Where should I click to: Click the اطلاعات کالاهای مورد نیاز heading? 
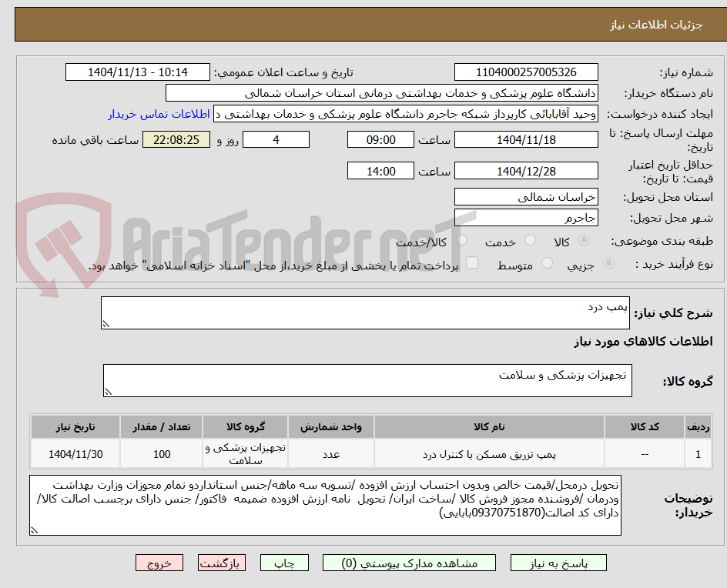tap(644, 342)
